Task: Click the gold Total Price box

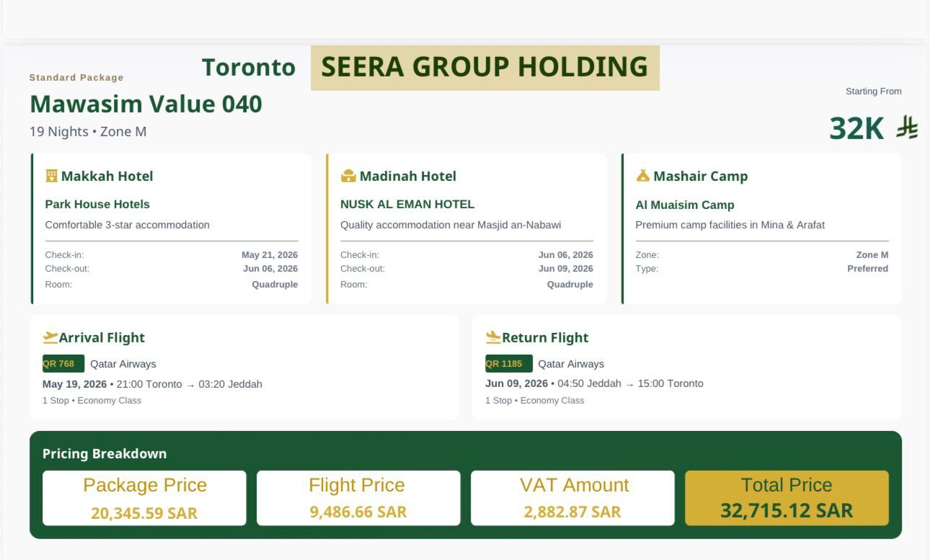Action: [787, 498]
